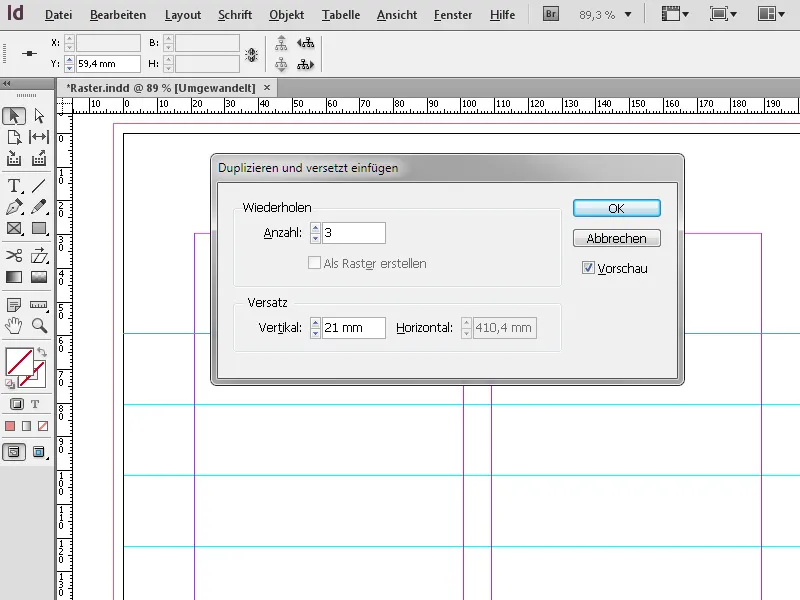Image resolution: width=800 pixels, height=600 pixels.
Task: Toggle the Vorschau preview checkbox
Action: (x=588, y=268)
